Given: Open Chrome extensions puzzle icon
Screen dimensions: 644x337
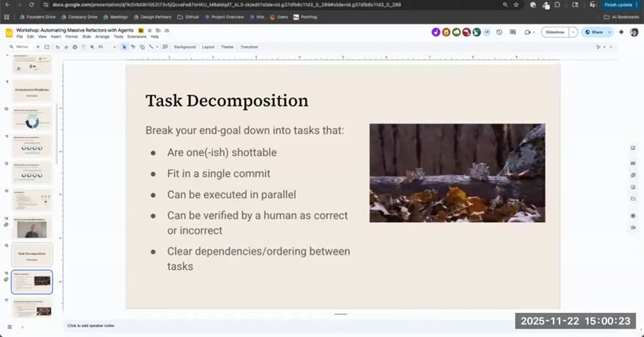Looking at the screenshot, I should point(557,5).
